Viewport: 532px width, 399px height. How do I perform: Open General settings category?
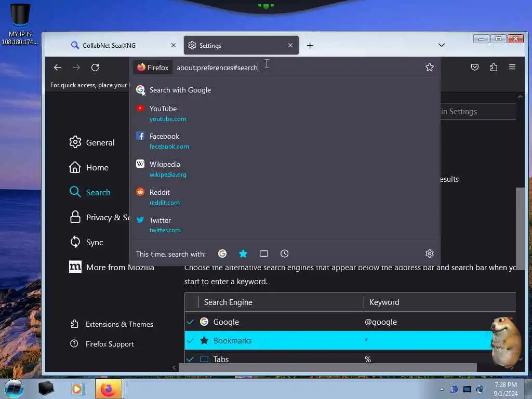pyautogui.click(x=92, y=142)
